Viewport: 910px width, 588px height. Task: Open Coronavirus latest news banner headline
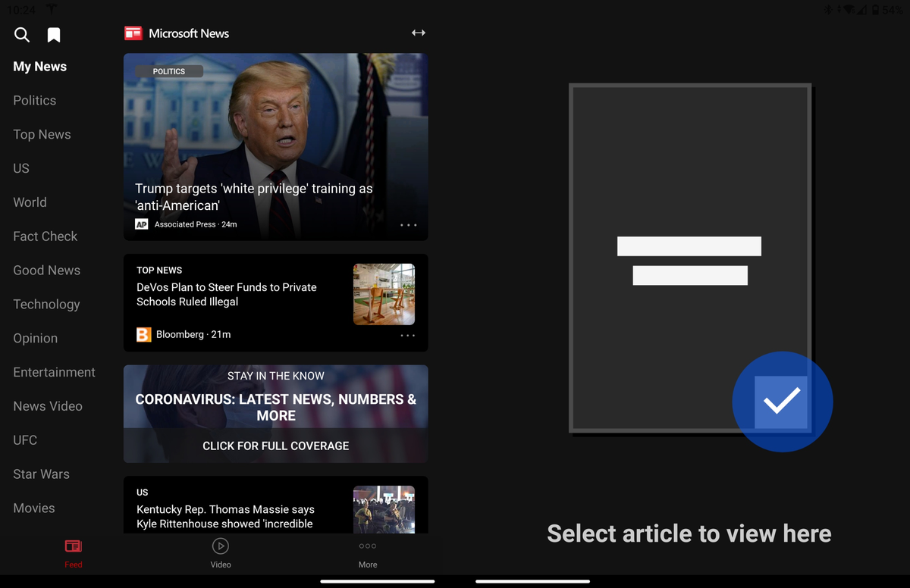[x=276, y=407]
